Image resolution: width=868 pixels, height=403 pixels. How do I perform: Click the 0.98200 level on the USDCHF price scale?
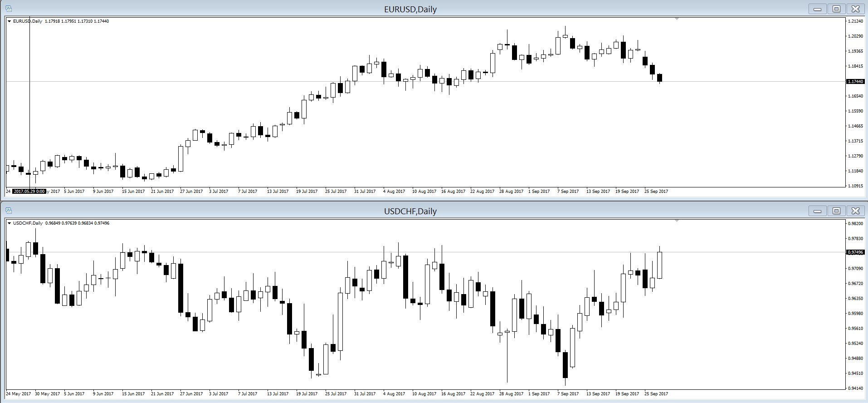(855, 223)
